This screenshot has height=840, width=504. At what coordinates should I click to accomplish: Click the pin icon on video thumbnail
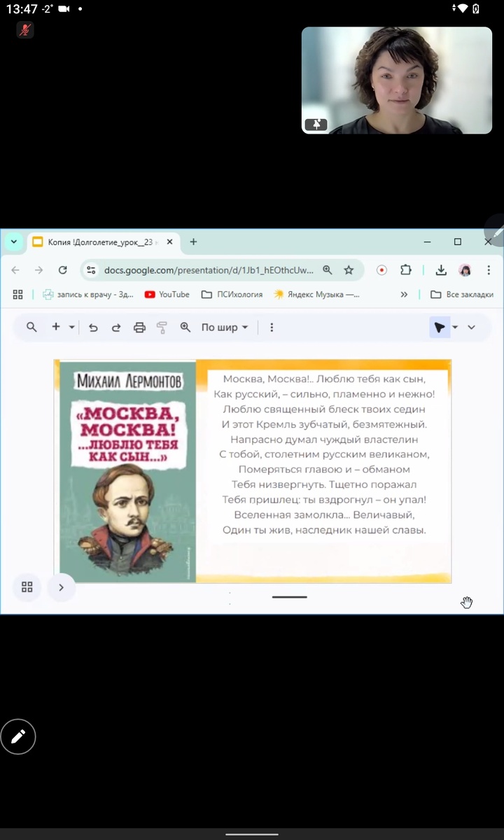coord(316,125)
